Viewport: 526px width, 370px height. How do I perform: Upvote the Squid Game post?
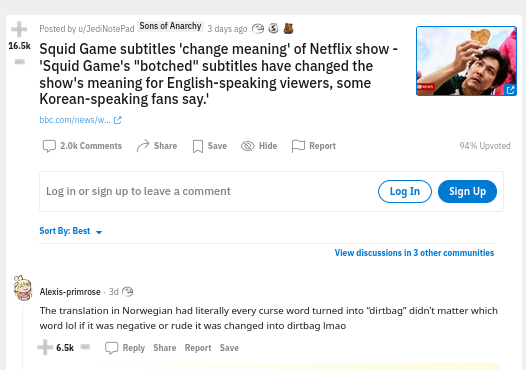click(x=19, y=29)
